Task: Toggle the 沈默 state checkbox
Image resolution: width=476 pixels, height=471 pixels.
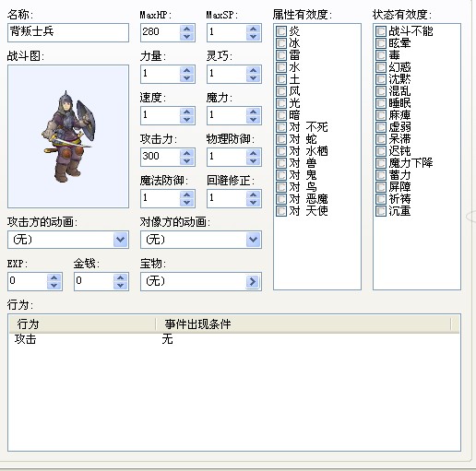Action: click(x=381, y=79)
